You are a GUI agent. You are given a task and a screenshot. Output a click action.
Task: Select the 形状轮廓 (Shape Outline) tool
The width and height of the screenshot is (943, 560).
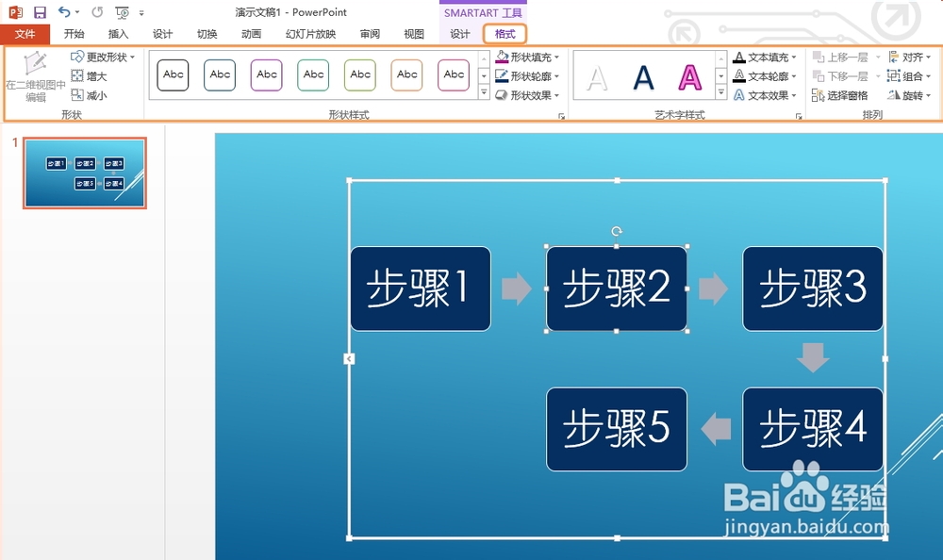(528, 76)
